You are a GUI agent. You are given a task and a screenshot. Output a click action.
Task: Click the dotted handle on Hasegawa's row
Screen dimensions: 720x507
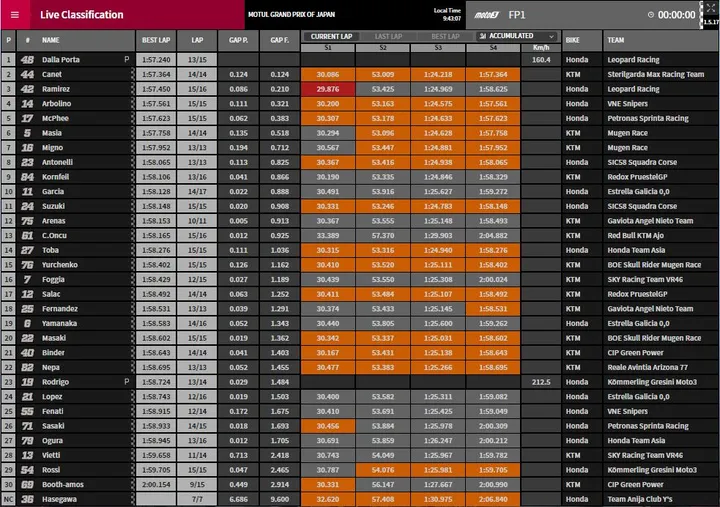(133, 499)
